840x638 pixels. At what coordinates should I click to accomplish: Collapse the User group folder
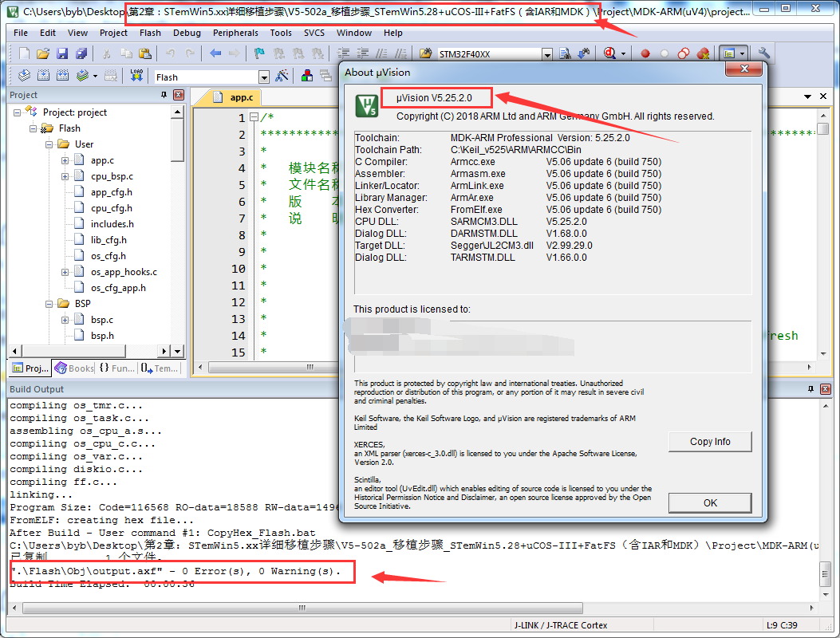click(49, 144)
